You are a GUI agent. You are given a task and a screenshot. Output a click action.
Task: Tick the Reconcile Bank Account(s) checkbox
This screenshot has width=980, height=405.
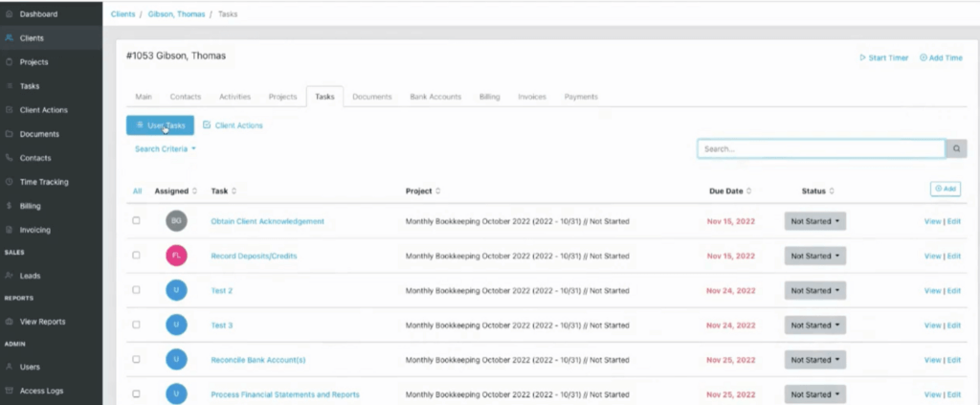click(x=136, y=360)
